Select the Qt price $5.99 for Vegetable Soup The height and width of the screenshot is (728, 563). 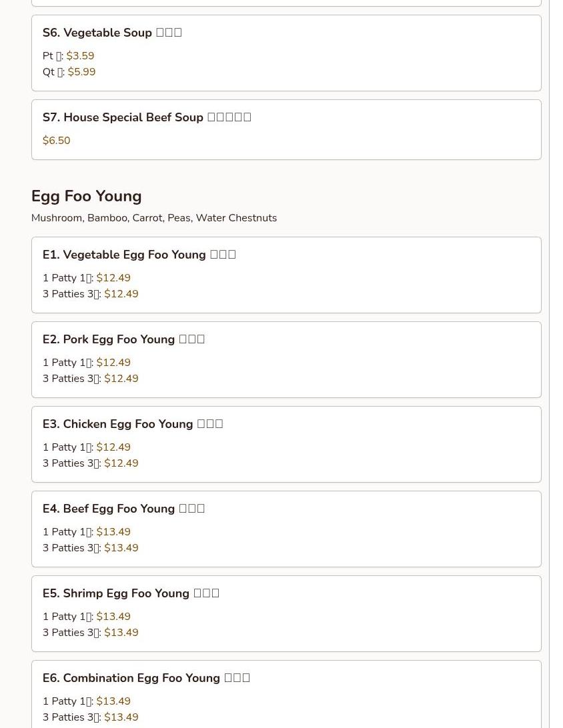click(81, 72)
